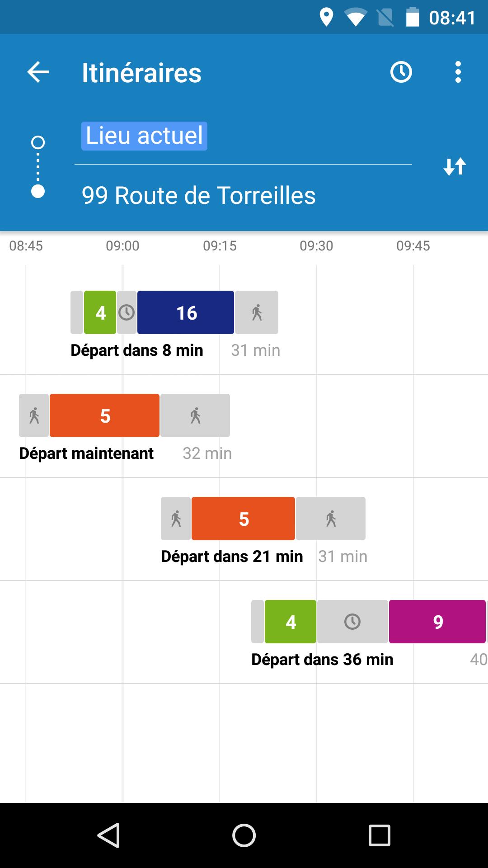Tap final walk icon in 21 min route
Image resolution: width=488 pixels, height=868 pixels.
pyautogui.click(x=331, y=519)
